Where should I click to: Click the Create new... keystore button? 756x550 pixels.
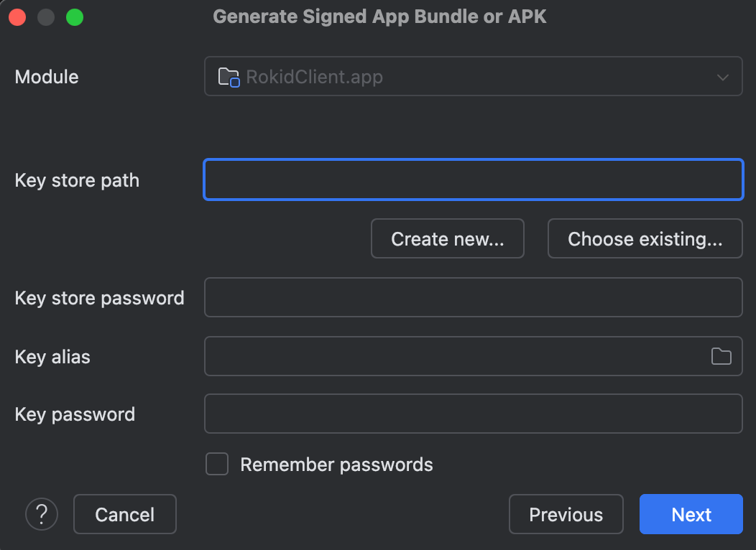pyautogui.click(x=447, y=238)
